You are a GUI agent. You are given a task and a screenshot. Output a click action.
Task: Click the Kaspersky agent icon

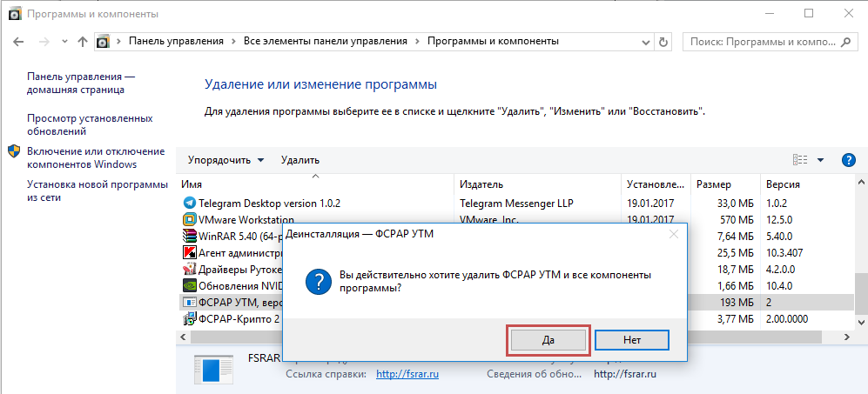pos(189,252)
